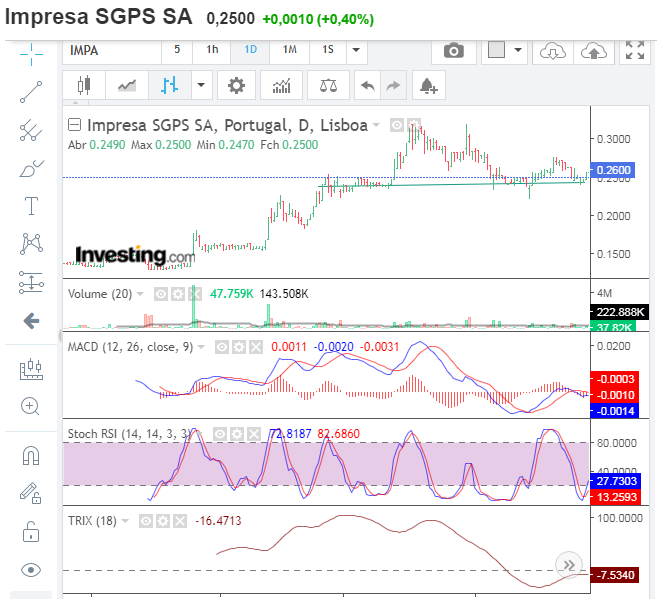The height and width of the screenshot is (599, 662).
Task: Switch to candlestick chart style
Action: click(84, 86)
